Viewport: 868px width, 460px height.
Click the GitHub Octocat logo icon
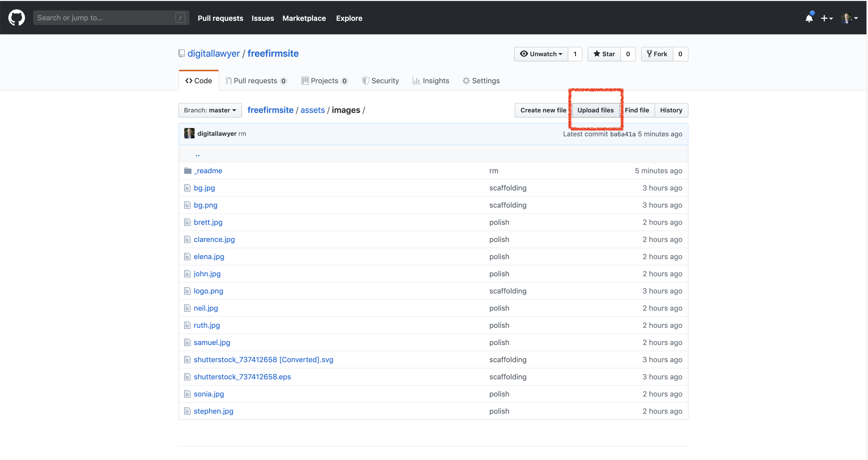click(x=16, y=18)
